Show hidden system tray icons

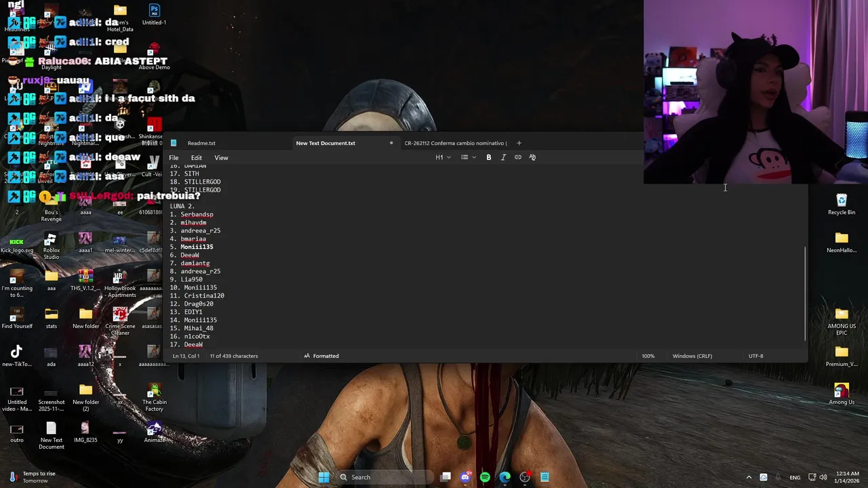click(749, 477)
